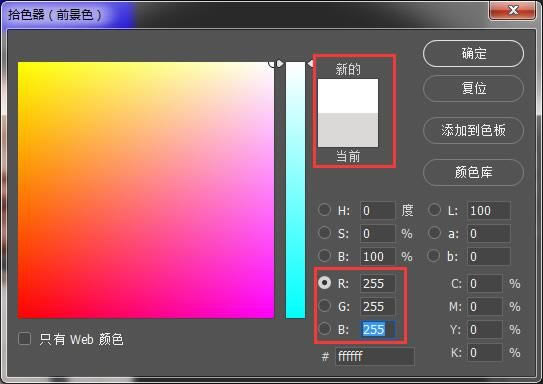Image resolution: width=543 pixels, height=384 pixels.
Task: Select the blue B radio button
Action: (324, 329)
